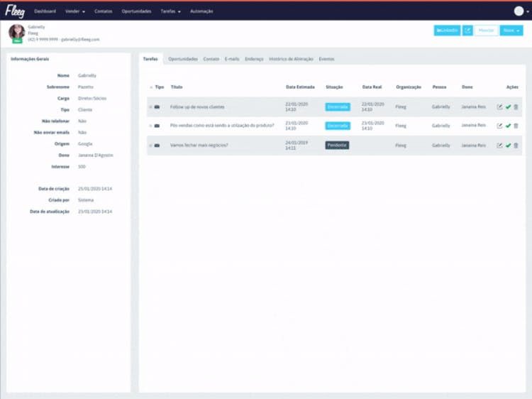Viewport: 532px width, 399px height.
Task: Click the edit contact icon button in header
Action: tap(467, 31)
